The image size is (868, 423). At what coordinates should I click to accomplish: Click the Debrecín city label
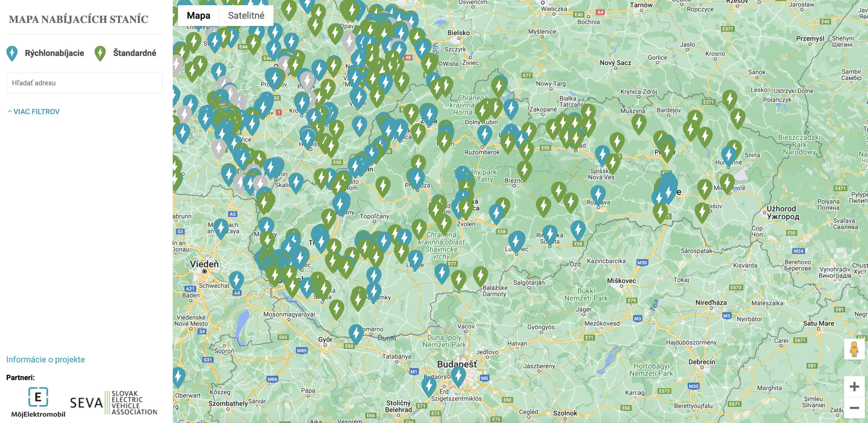click(x=702, y=362)
